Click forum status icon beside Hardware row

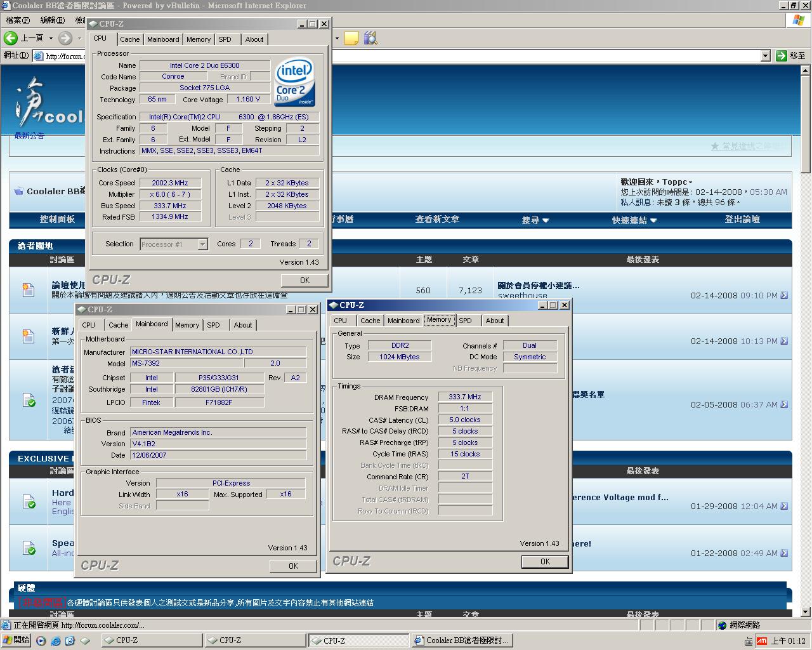29,501
